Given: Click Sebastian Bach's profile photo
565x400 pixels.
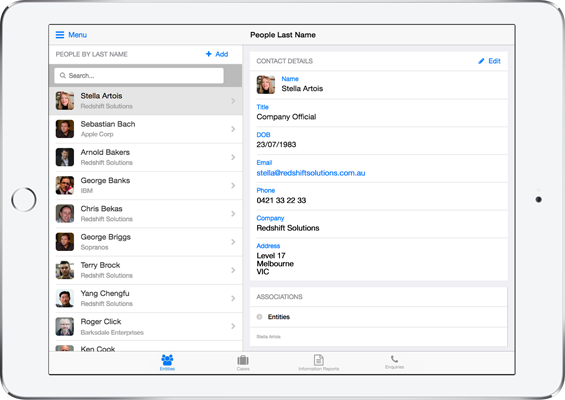Looking at the screenshot, I should point(65,129).
